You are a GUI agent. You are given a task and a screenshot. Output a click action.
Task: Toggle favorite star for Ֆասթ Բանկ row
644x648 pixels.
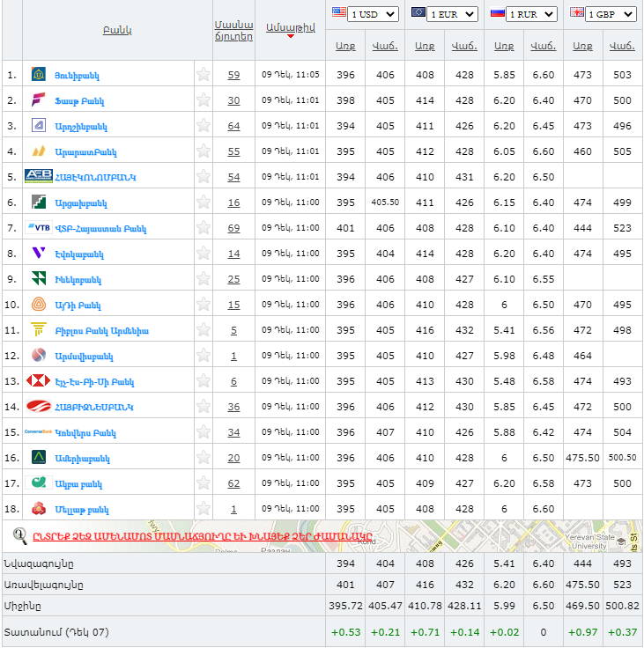pos(204,100)
